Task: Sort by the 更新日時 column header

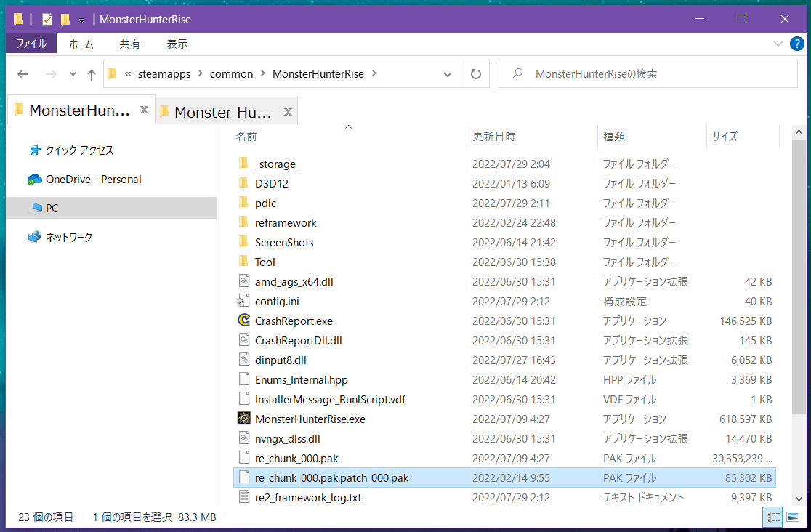Action: tap(494, 136)
